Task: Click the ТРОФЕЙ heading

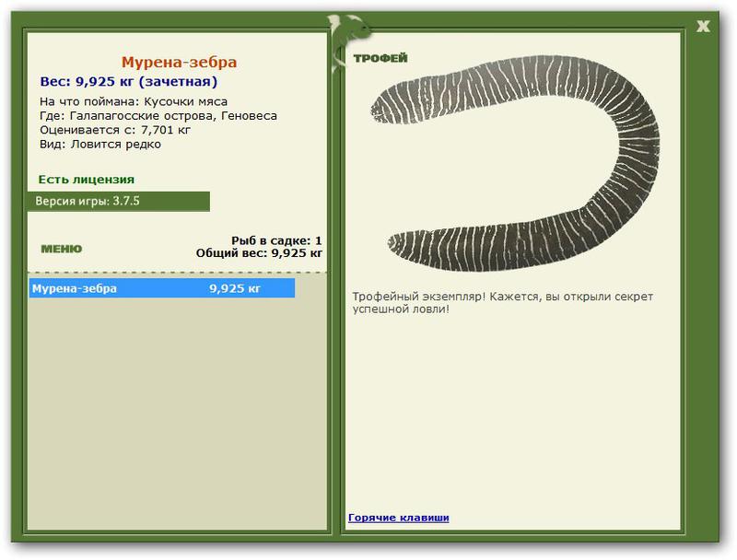Action: click(x=380, y=58)
